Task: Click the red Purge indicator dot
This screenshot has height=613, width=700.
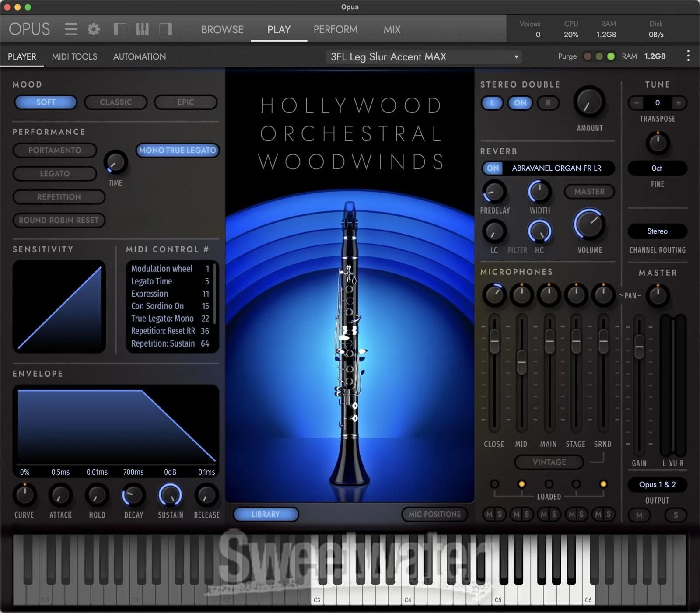Action: (x=588, y=56)
